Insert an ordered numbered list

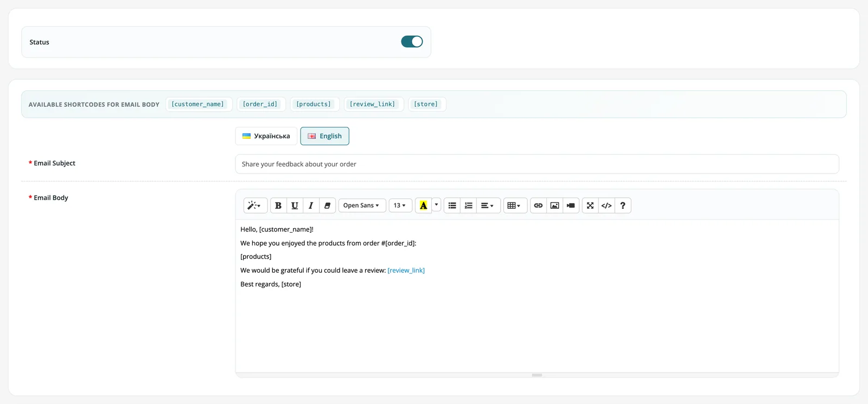point(468,206)
